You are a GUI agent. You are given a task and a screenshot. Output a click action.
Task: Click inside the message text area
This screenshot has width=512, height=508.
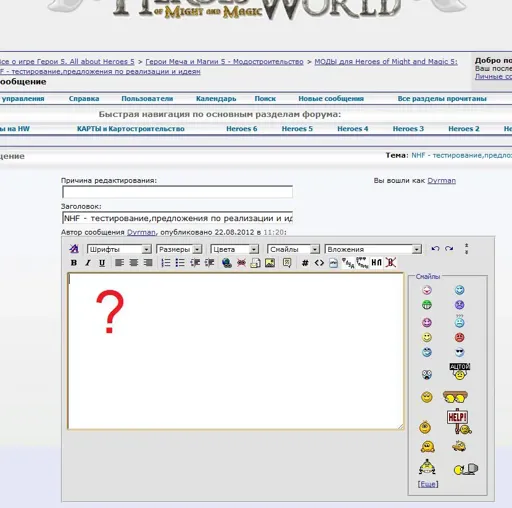point(236,351)
